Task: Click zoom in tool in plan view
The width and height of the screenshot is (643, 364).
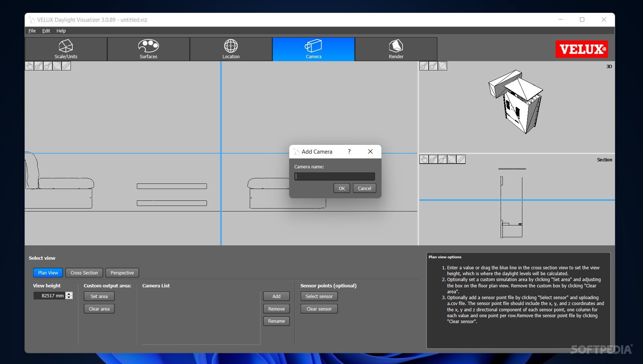Action: [x=39, y=66]
